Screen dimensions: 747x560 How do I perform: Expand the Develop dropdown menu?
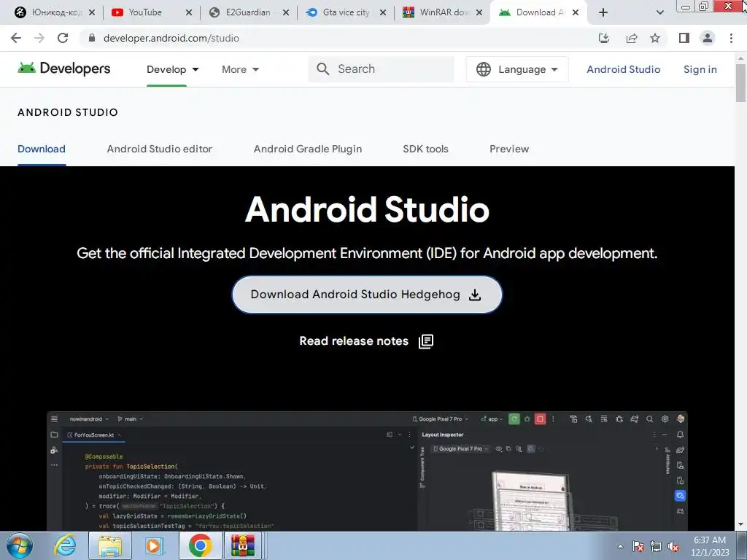coord(172,69)
